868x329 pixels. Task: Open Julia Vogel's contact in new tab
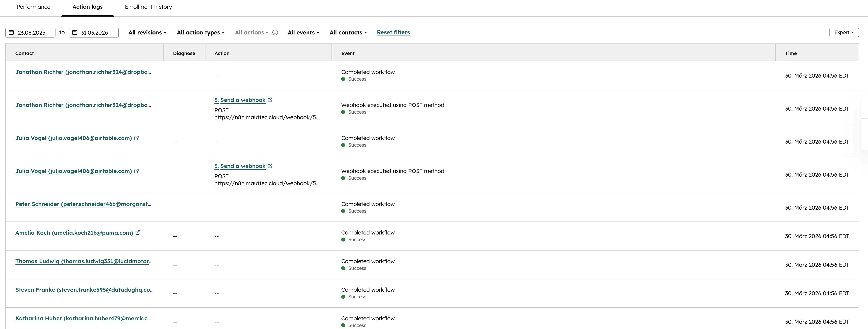click(136, 138)
